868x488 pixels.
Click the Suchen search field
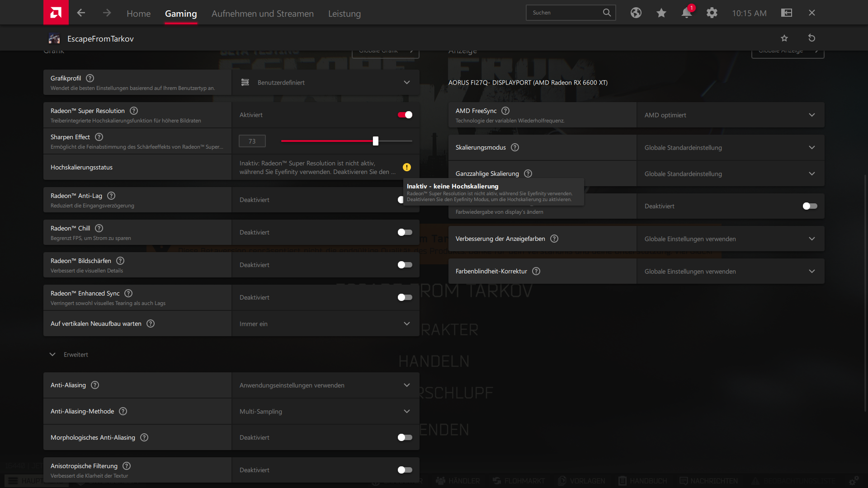pyautogui.click(x=565, y=13)
